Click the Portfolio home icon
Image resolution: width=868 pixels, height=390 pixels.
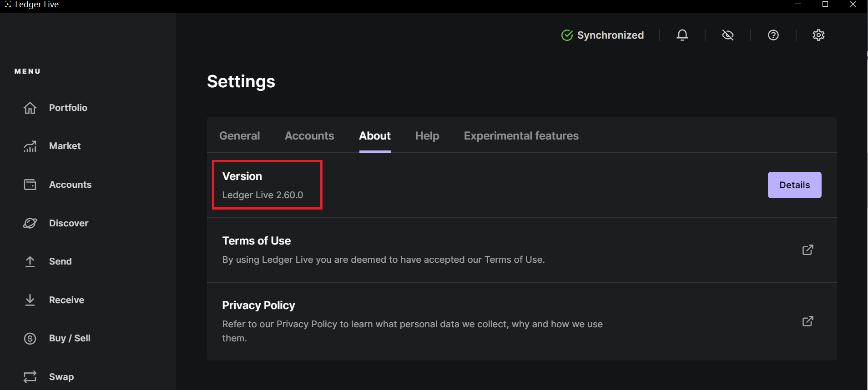(x=30, y=108)
